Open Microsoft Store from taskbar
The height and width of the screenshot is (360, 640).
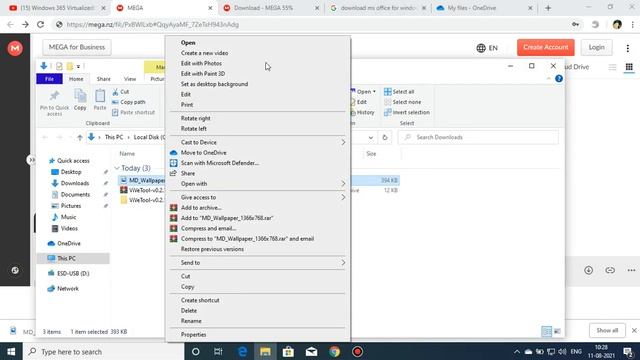(288, 352)
